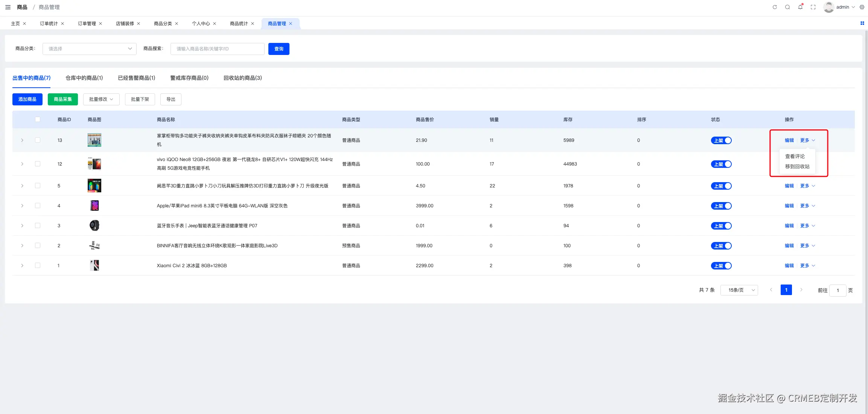This screenshot has width=868, height=414.
Task: Select 移到回收站 from the dropdown menu
Action: point(797,166)
